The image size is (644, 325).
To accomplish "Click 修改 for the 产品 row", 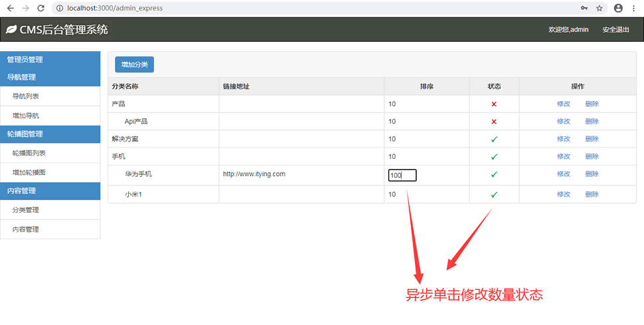I will click(x=564, y=104).
